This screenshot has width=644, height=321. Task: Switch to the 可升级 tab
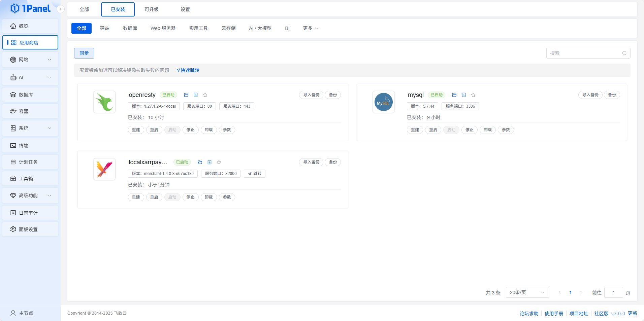pos(152,9)
